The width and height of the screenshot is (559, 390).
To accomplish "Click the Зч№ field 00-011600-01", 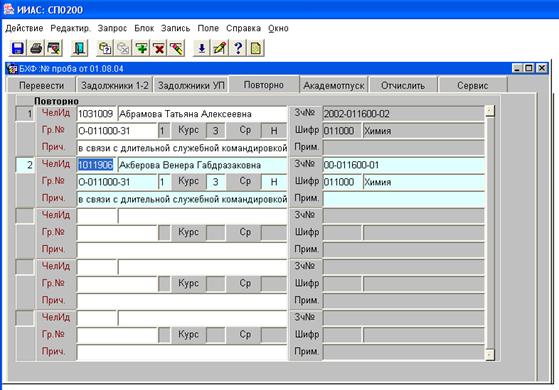I will click(x=403, y=165).
